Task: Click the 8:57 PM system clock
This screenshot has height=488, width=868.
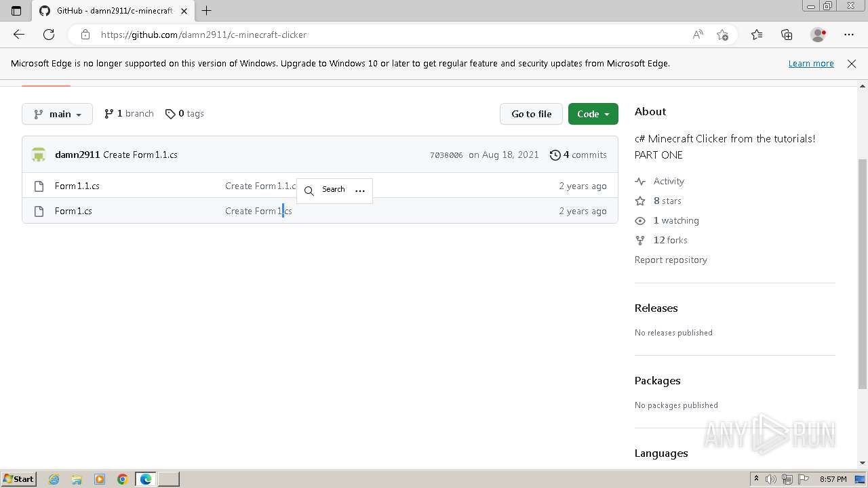Action: [833, 479]
